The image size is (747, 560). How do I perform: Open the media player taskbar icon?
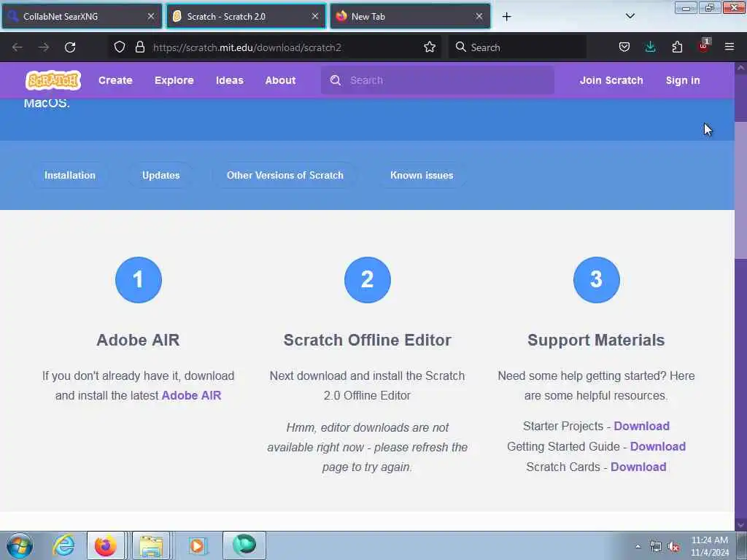pos(197,545)
